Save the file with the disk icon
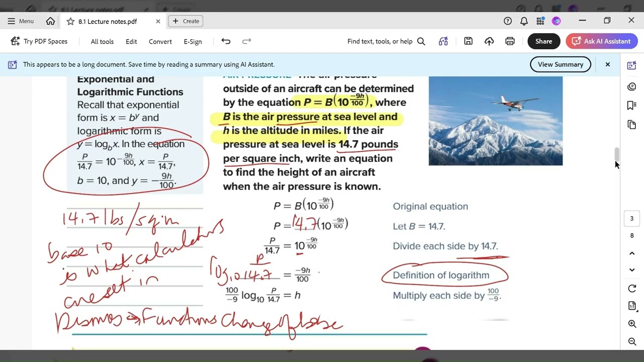Screen dimensions: 644x362 coord(468,41)
